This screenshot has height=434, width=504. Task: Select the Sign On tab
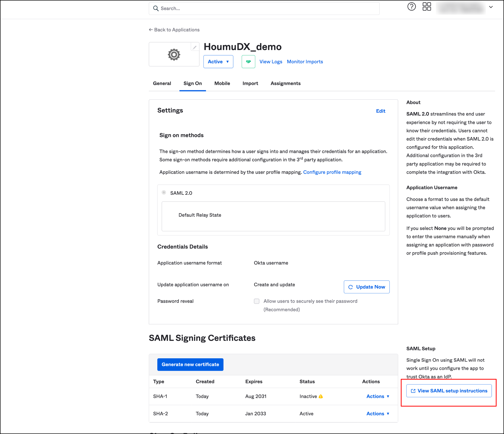coord(193,83)
